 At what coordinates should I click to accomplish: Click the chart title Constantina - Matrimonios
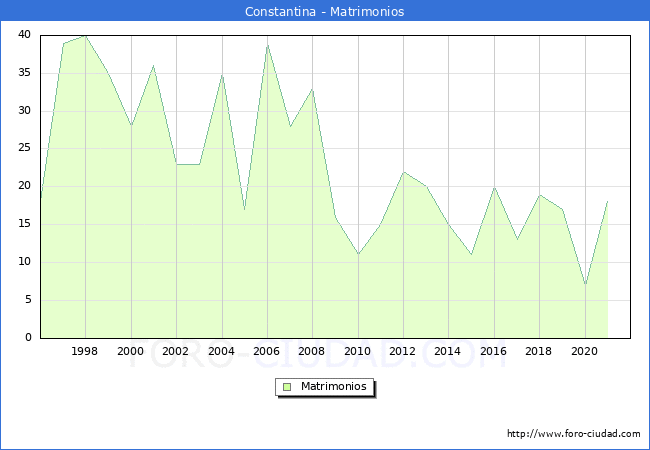click(325, 11)
